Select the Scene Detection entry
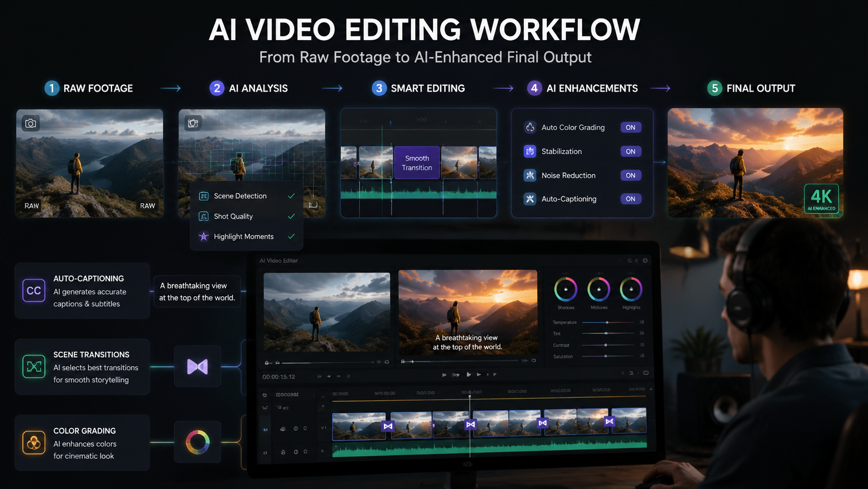868x489 pixels. pos(247,196)
